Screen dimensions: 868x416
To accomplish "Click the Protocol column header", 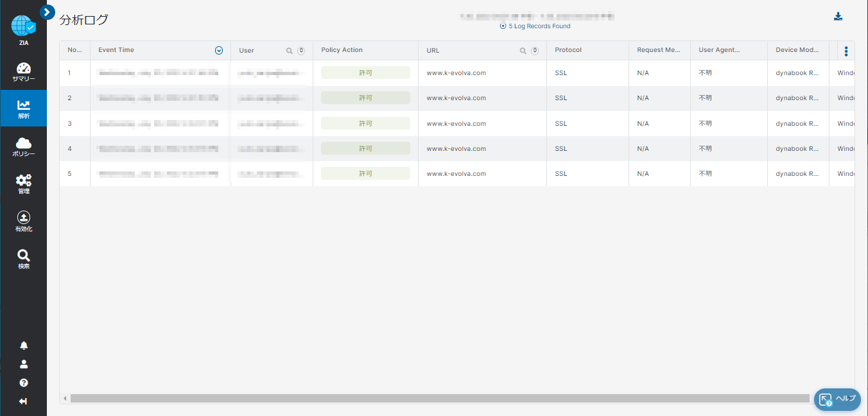I will (x=587, y=50).
